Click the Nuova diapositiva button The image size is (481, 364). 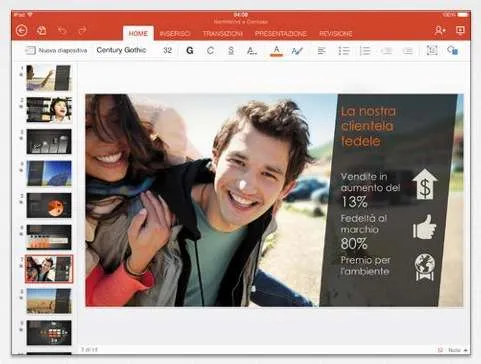coord(56,51)
